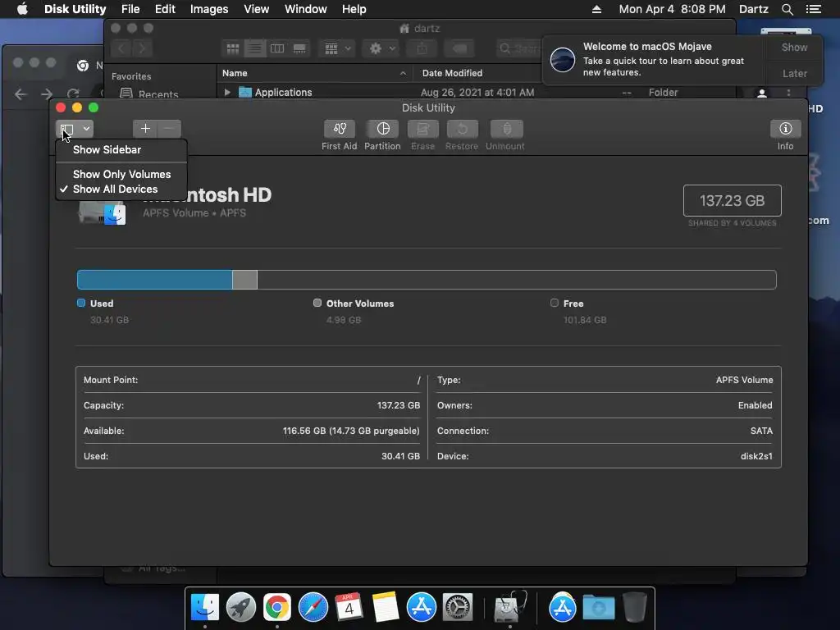This screenshot has height=630, width=840.
Task: Open the Window menu
Action: (305, 9)
